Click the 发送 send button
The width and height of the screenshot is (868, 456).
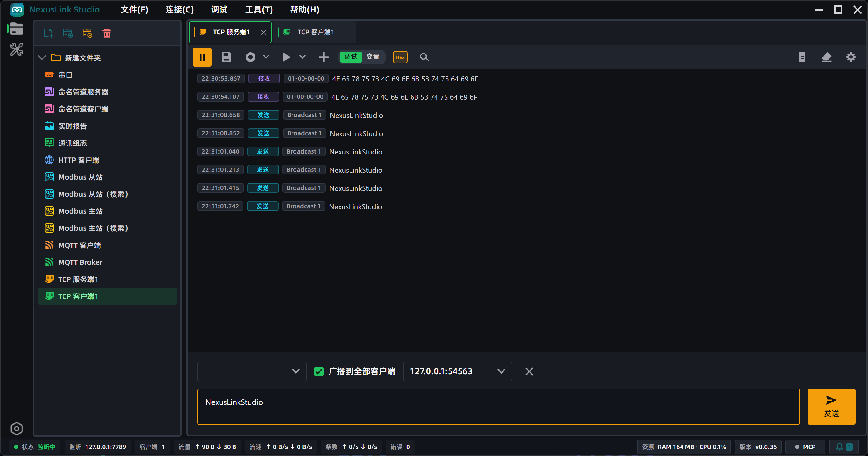tap(831, 406)
